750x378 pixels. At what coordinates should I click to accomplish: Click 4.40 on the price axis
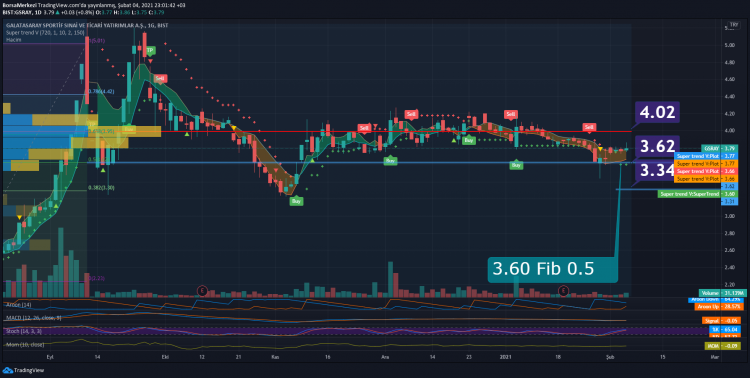729,97
